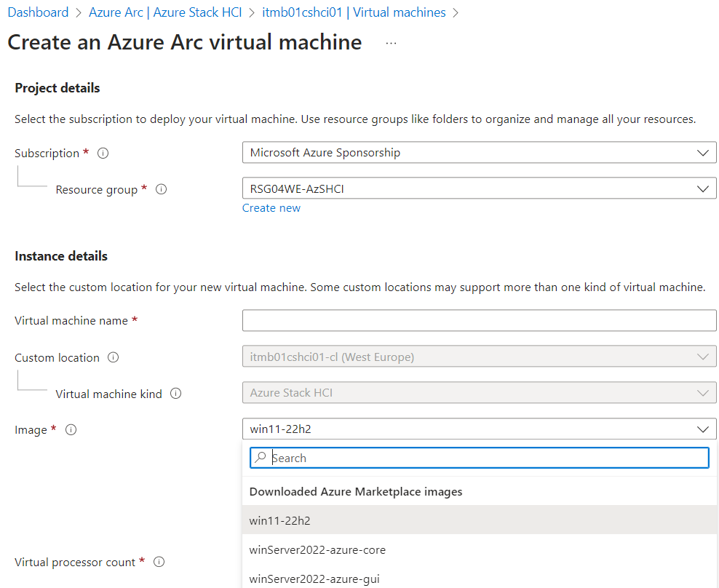Focus the Virtual machine name field

pyautogui.click(x=479, y=320)
